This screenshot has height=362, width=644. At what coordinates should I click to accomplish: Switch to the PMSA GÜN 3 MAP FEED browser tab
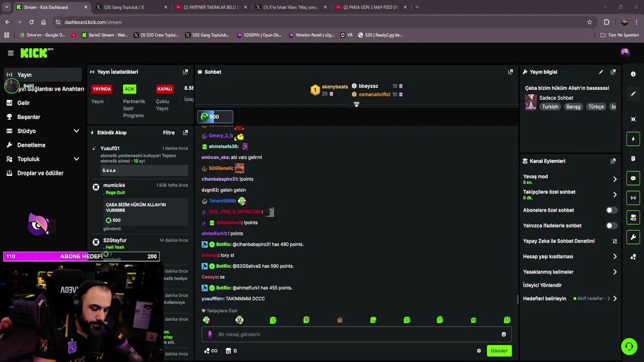click(371, 7)
